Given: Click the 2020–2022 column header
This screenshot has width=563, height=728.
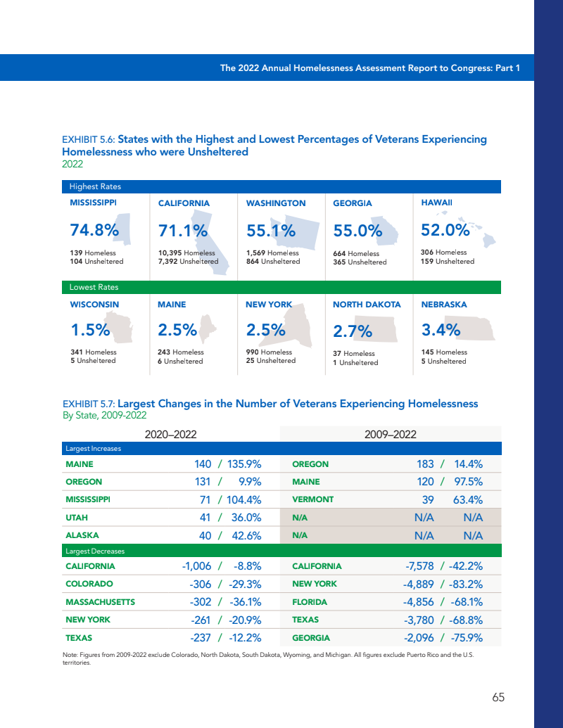Looking at the screenshot, I should (x=170, y=434).
